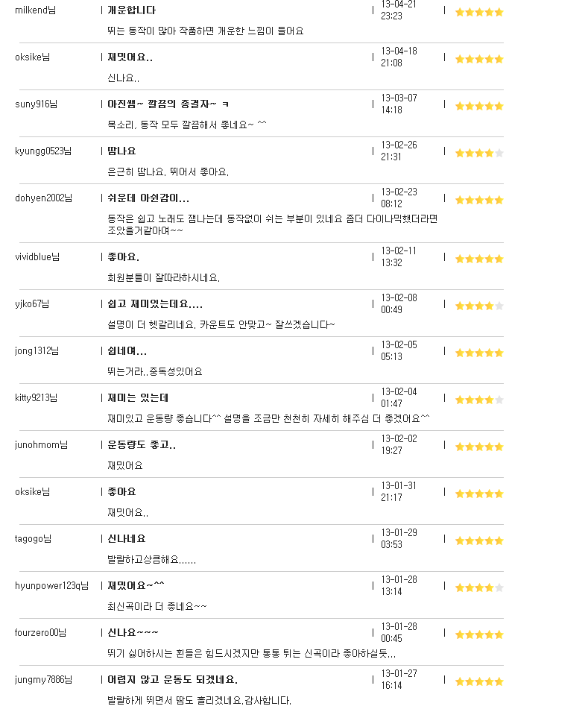This screenshot has width=588, height=712.
Task: Click username tagogo님
Action: point(33,539)
